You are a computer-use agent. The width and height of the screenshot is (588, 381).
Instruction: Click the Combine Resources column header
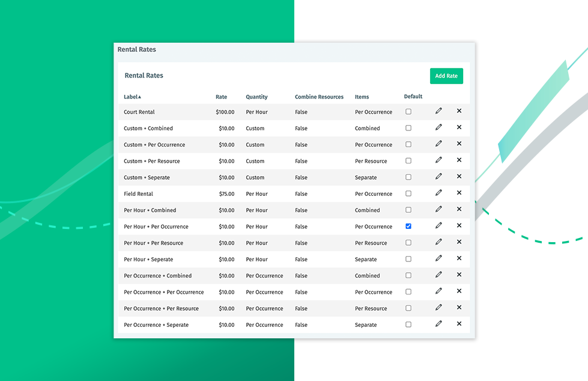(x=319, y=97)
